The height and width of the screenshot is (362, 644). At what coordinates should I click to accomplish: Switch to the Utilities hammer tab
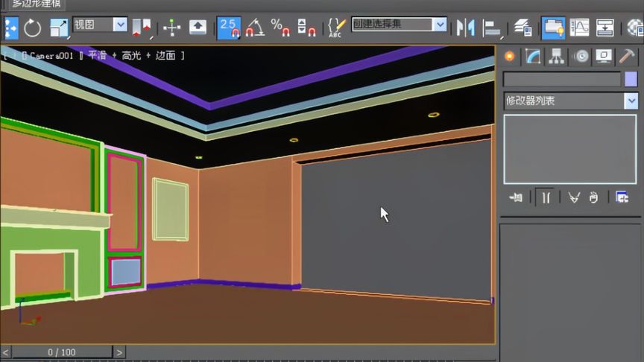[x=627, y=56]
